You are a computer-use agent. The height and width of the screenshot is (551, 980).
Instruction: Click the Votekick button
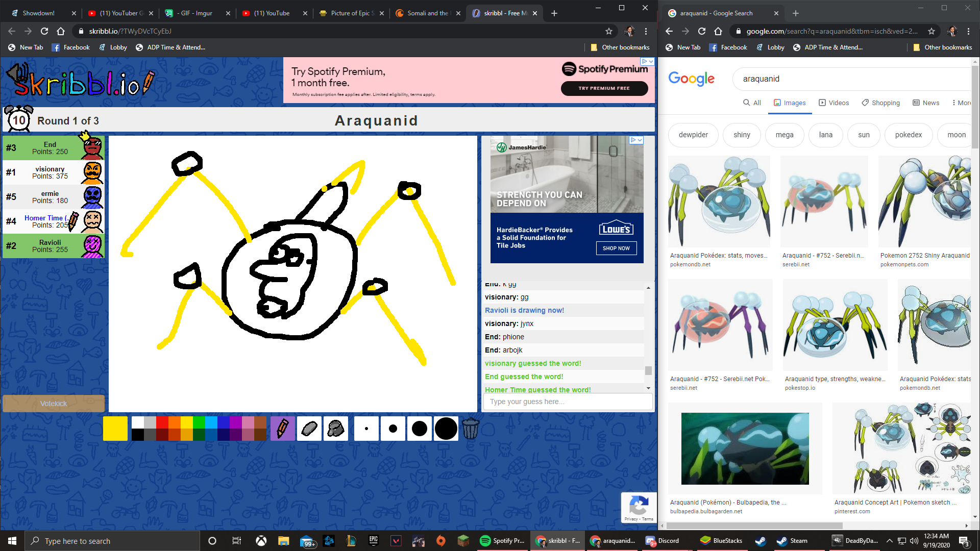coord(54,404)
